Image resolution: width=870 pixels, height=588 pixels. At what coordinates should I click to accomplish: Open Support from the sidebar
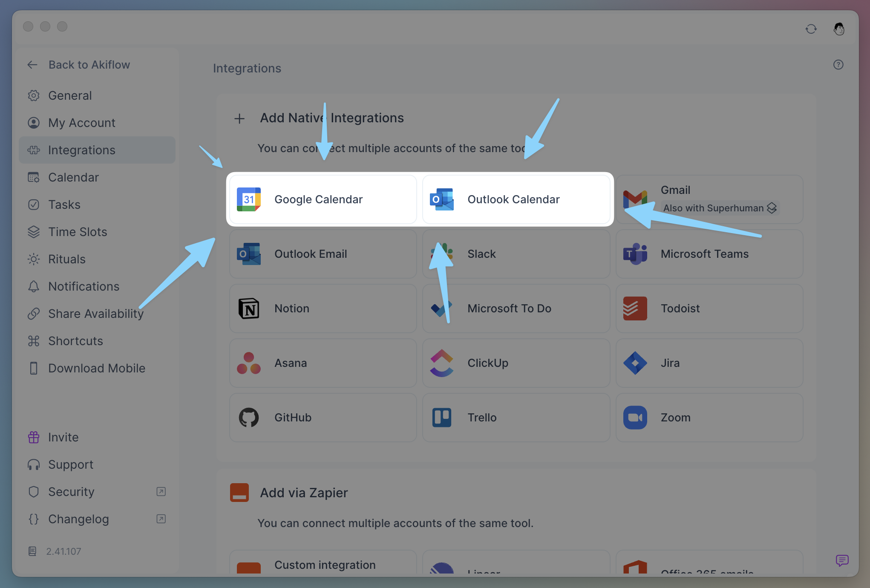(97, 464)
